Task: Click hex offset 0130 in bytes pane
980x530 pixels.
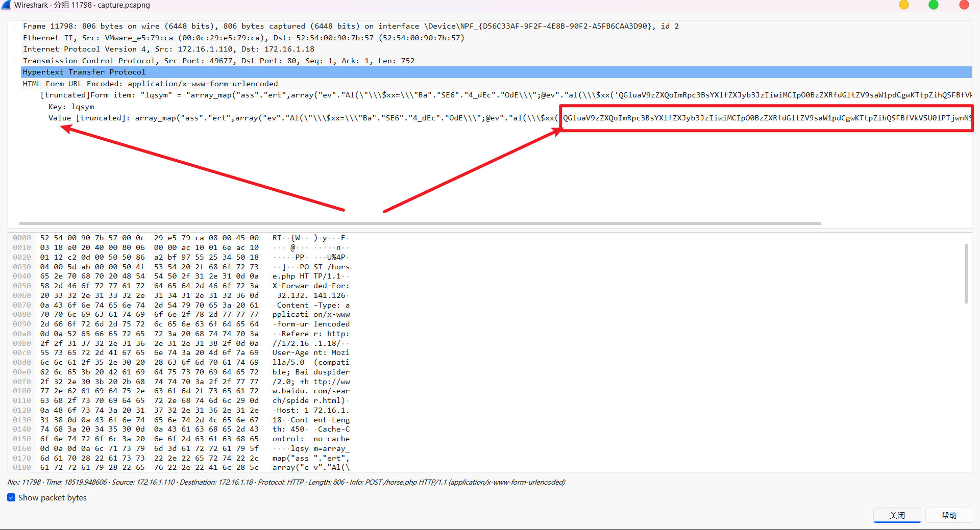Action: pos(22,420)
